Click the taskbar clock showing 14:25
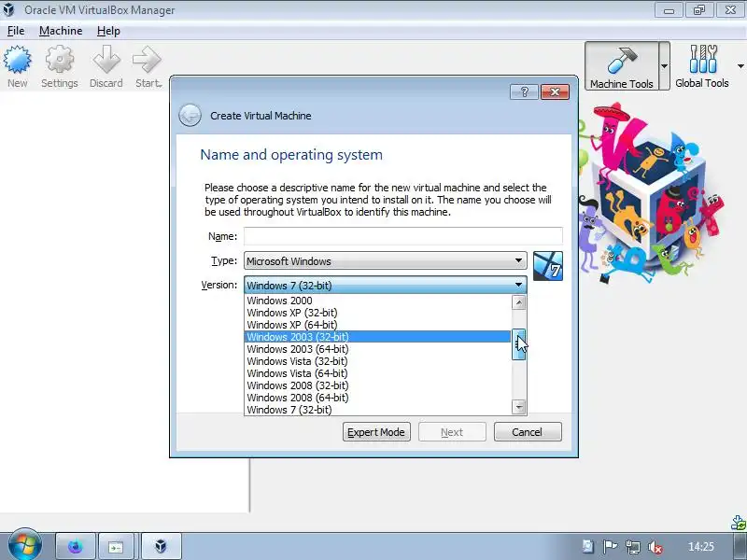 [x=701, y=547]
